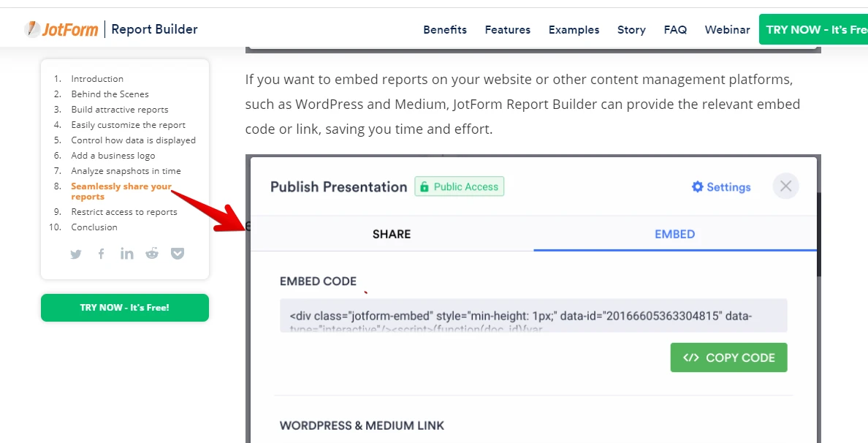Open the FAQ page
Viewport: 868px width, 443px height.
point(675,29)
